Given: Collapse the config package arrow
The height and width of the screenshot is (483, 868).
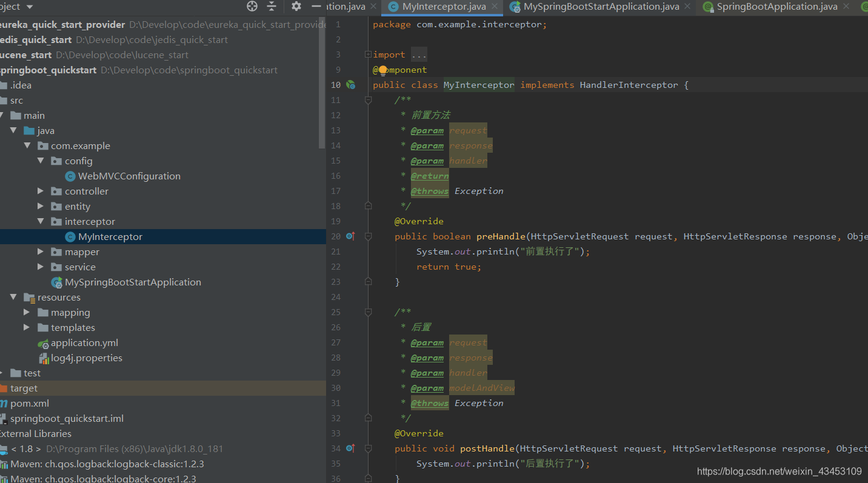Looking at the screenshot, I should [x=41, y=161].
